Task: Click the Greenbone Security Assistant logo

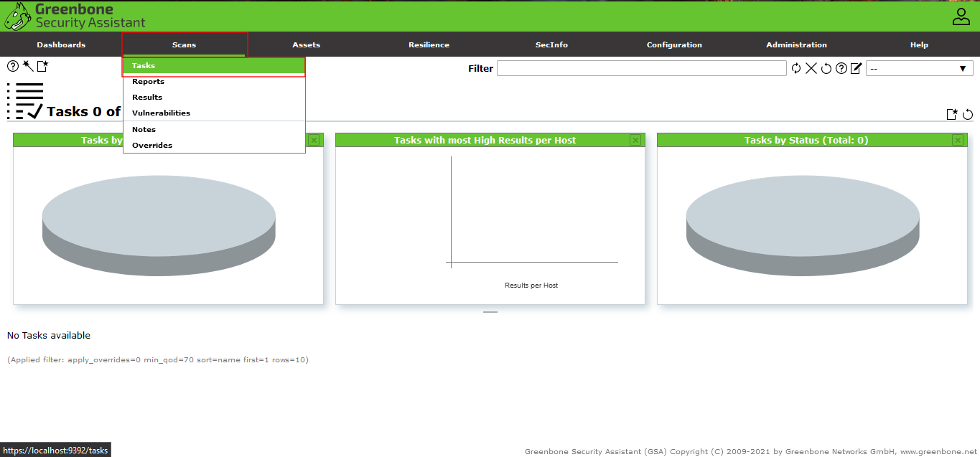Action: tap(75, 16)
